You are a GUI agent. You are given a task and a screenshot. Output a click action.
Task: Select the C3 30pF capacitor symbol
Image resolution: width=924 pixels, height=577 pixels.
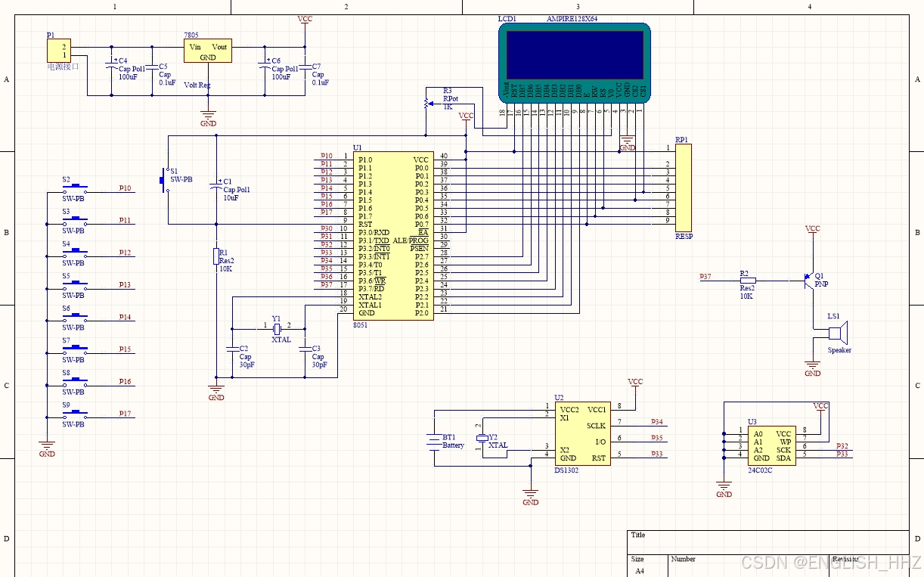click(x=305, y=349)
